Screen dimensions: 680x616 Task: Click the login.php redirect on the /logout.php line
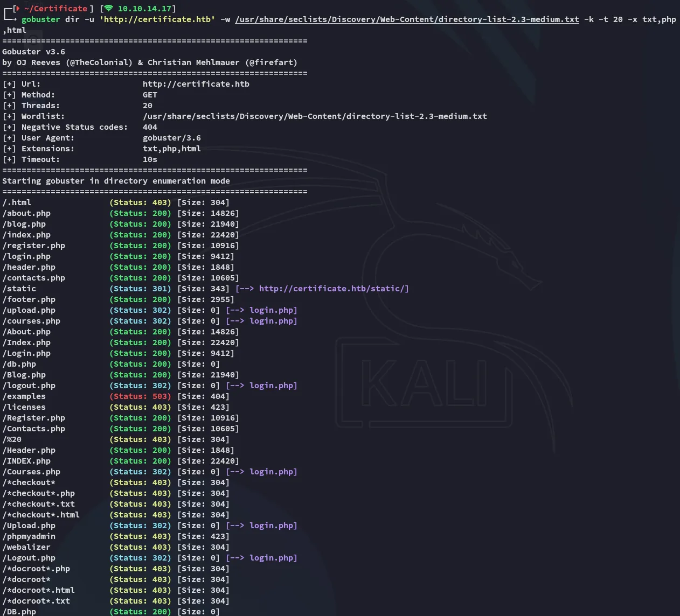[x=273, y=386]
